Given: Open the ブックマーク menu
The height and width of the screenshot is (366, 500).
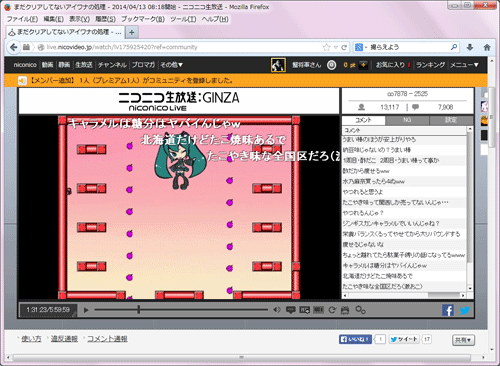Looking at the screenshot, I should 143,19.
